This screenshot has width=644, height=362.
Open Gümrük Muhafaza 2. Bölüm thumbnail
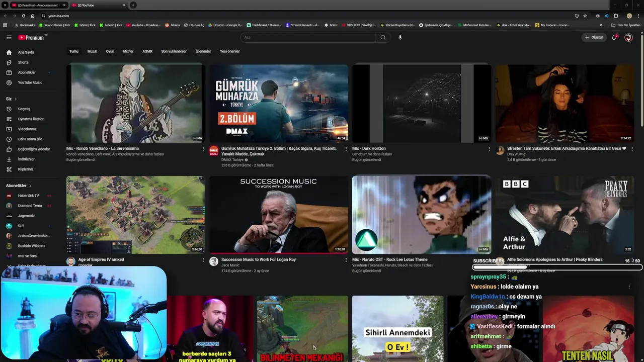pyautogui.click(x=278, y=103)
